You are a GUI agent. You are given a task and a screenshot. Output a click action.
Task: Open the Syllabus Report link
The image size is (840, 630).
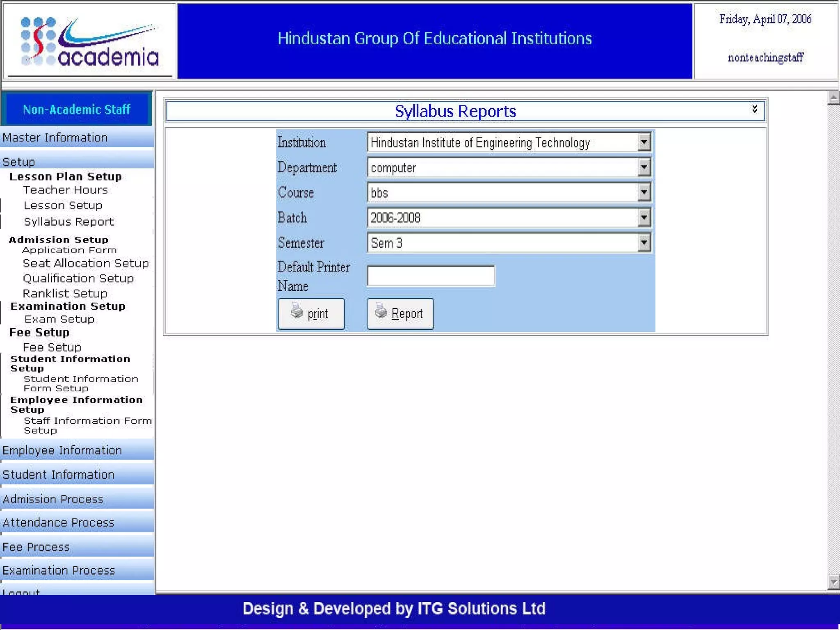(68, 222)
